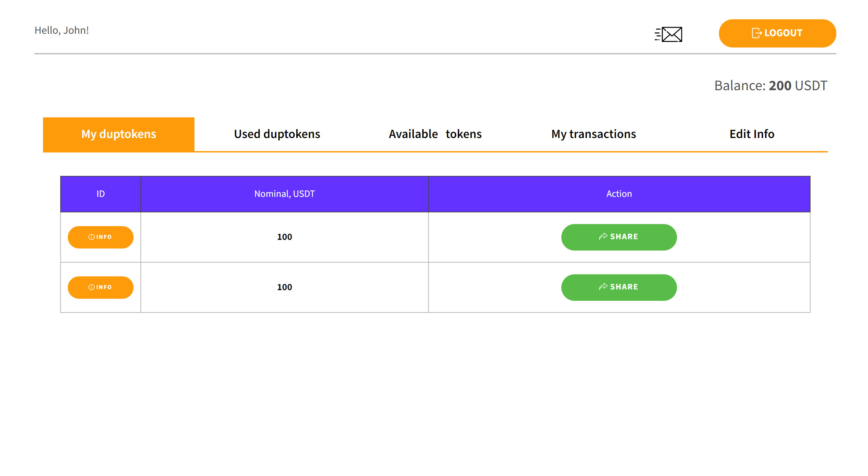Click the second row INFO button
This screenshot has width=868, height=476.
pos(100,287)
